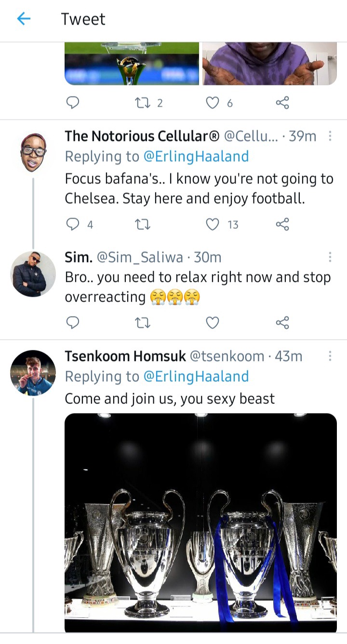
Task: Reply to The Notorious Cellular's tweet
Action: [72, 224]
